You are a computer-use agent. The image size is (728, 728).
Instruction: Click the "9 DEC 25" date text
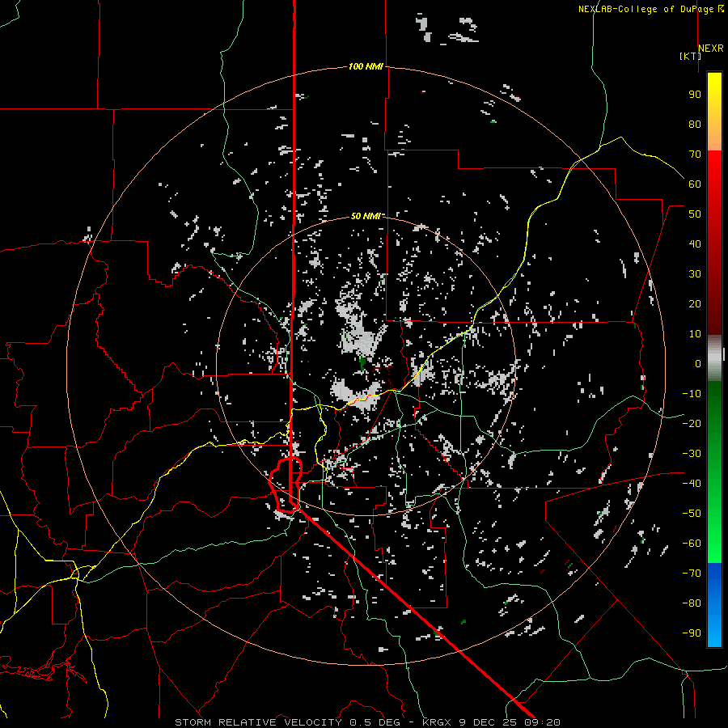(488, 722)
